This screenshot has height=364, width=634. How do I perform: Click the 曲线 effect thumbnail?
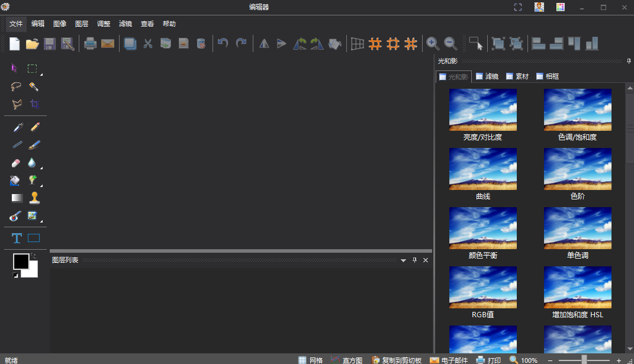click(483, 169)
